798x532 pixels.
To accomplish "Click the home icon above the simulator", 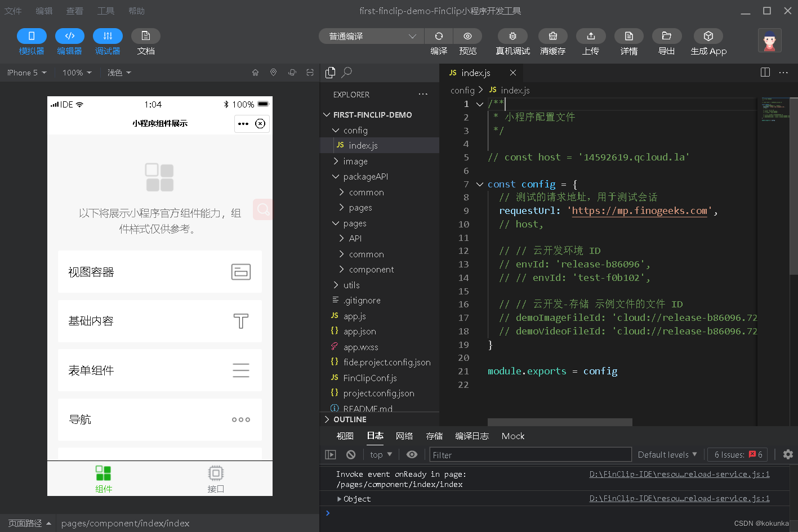I will (x=255, y=72).
